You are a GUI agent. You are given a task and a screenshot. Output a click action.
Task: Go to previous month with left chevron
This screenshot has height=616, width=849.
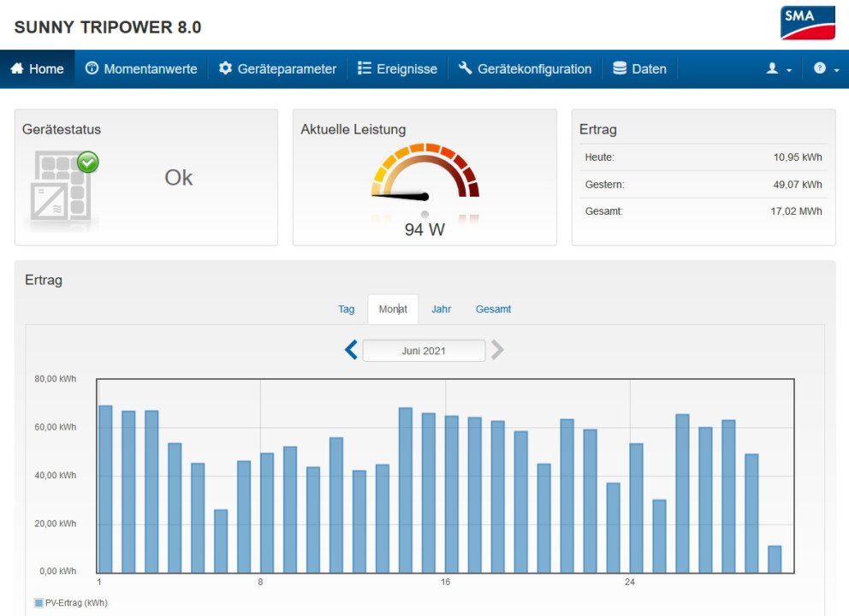351,350
